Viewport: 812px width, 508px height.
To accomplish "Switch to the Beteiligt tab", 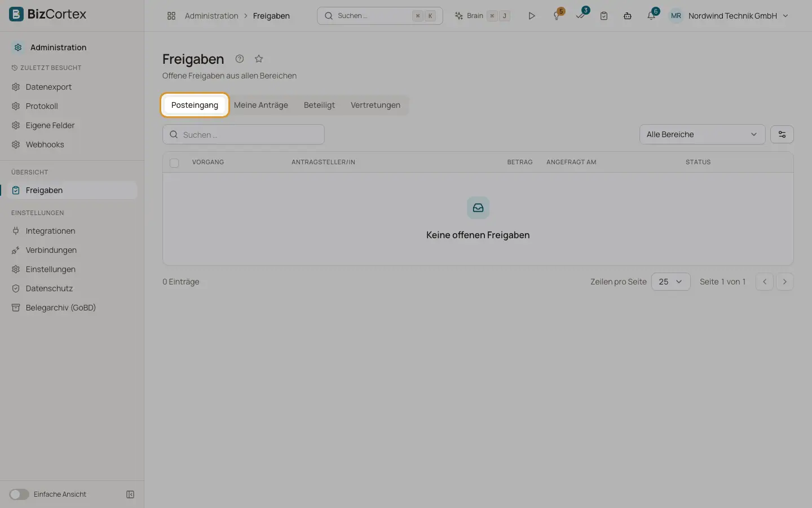I will [319, 105].
